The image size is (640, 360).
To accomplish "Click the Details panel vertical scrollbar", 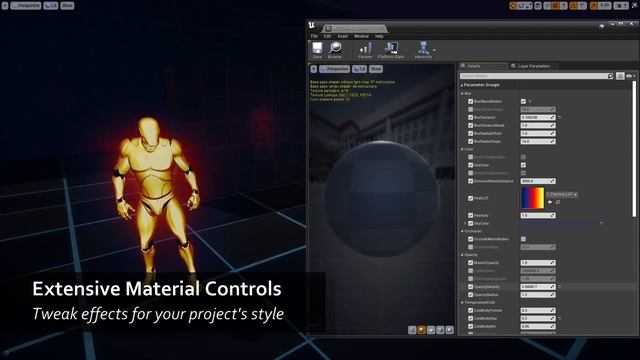I will tap(634, 149).
